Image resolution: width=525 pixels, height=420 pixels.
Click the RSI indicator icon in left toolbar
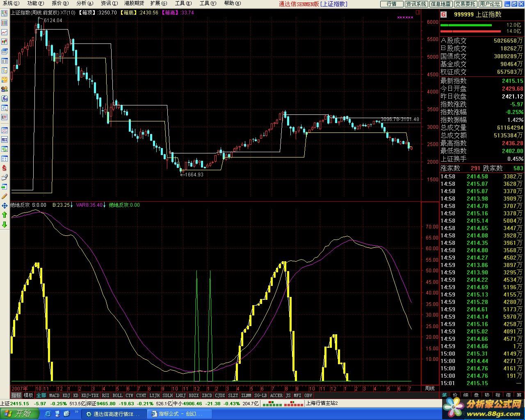click(x=5, y=139)
